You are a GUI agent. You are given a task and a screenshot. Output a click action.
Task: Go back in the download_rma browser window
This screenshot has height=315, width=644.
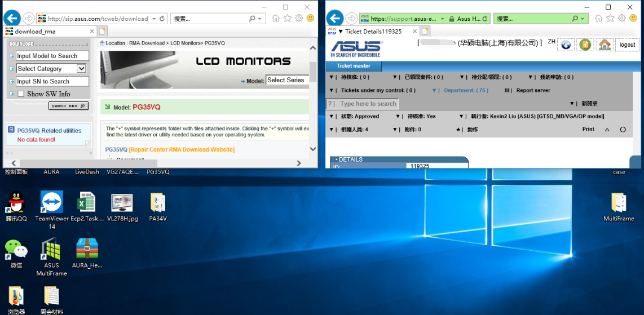[12, 18]
